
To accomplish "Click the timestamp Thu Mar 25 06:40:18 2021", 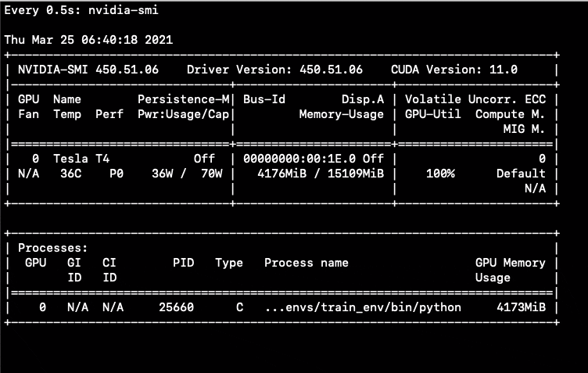I will (x=89, y=39).
